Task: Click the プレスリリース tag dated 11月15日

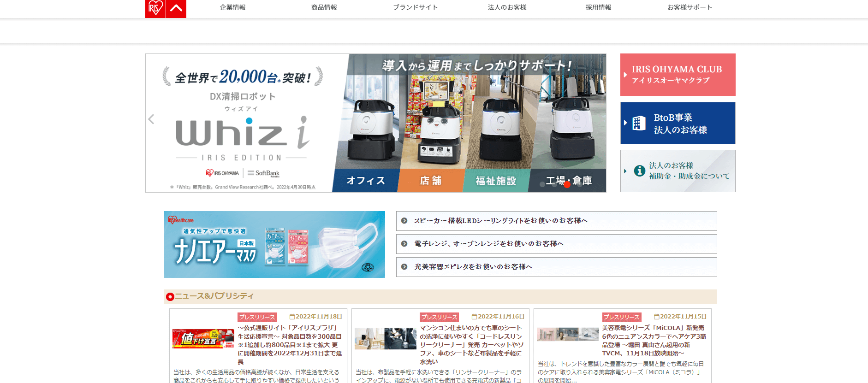Action: coord(621,317)
